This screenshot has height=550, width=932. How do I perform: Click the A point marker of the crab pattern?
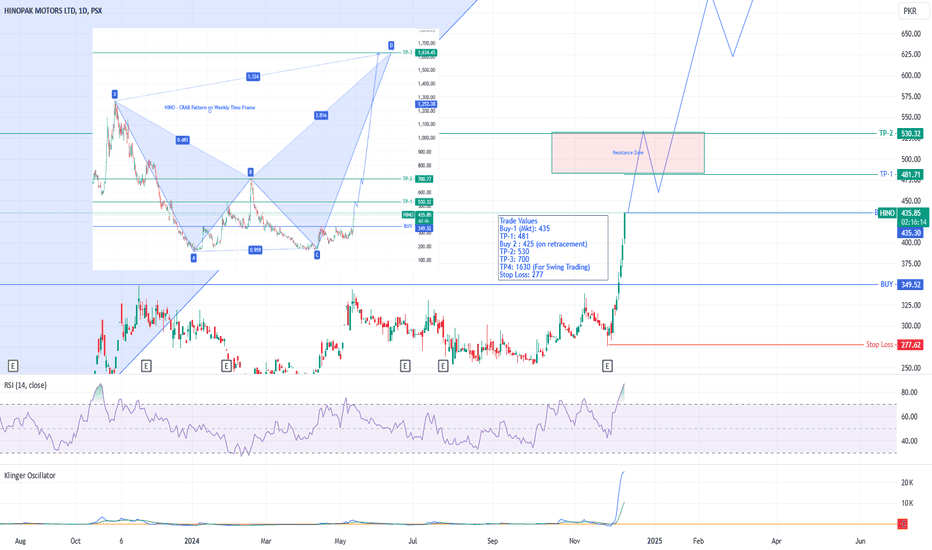coord(193,257)
